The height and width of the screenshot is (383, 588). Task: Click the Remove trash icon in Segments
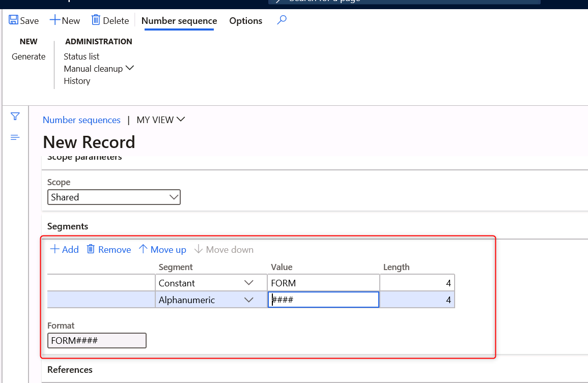91,249
